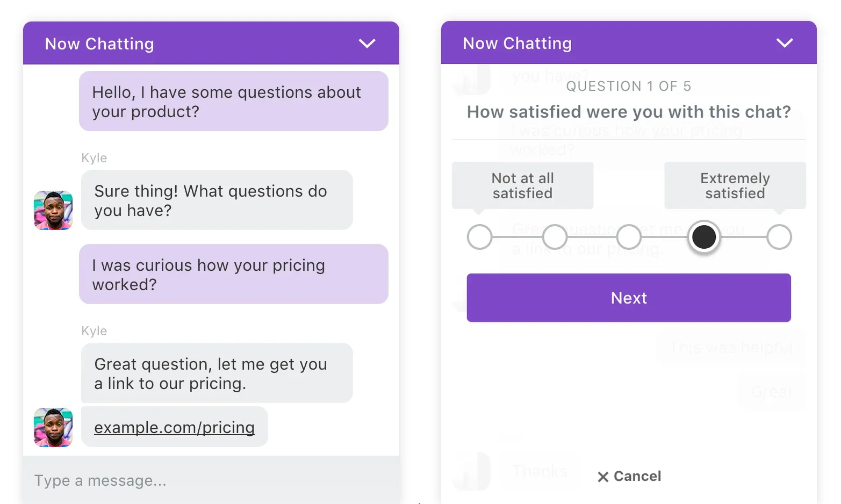
Task: Select the middle satisfaction rating circle
Action: [629, 237]
